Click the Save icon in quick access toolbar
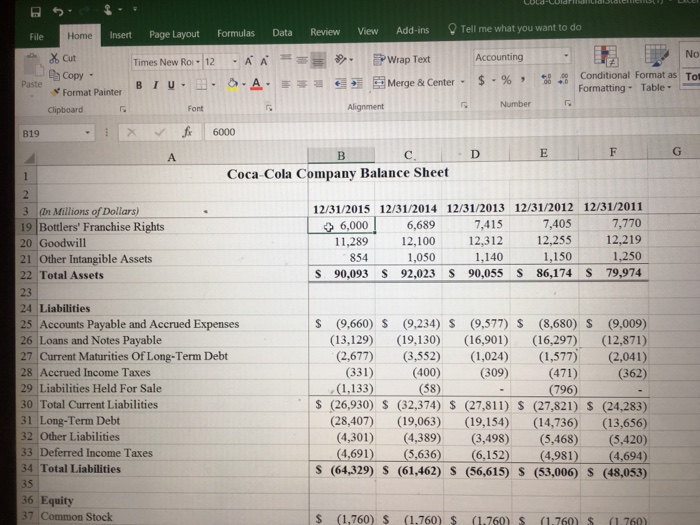700x525 pixels. point(36,12)
